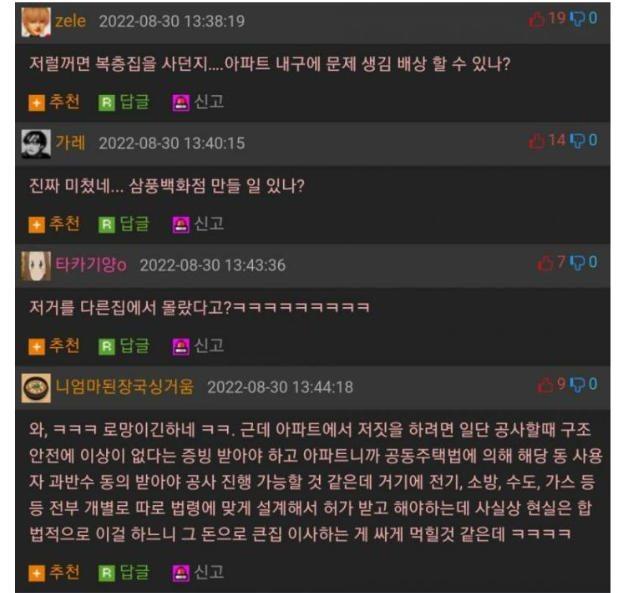This screenshot has width=618, height=593.
Task: Open the soup bowl avatar of 니엄마된장국싱거움
Action: pos(36,388)
